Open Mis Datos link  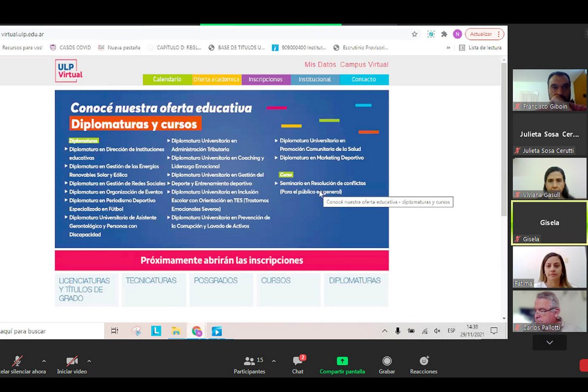click(x=320, y=65)
